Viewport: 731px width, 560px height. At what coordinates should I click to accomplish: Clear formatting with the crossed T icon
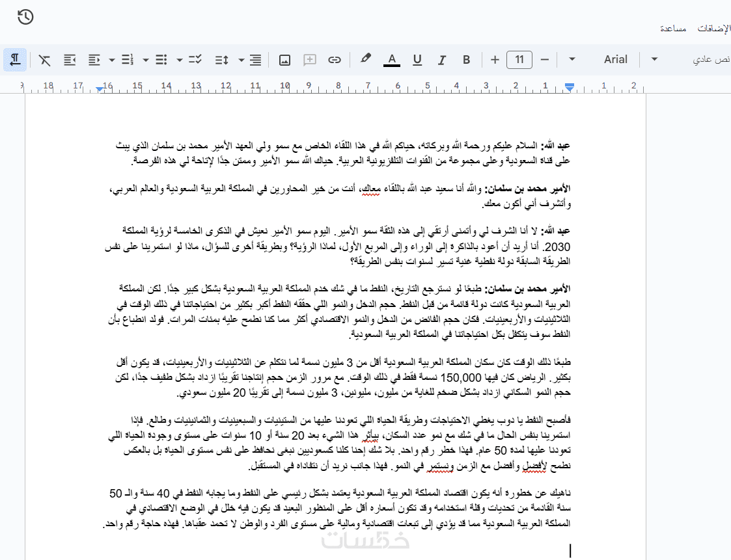pyautogui.click(x=45, y=60)
